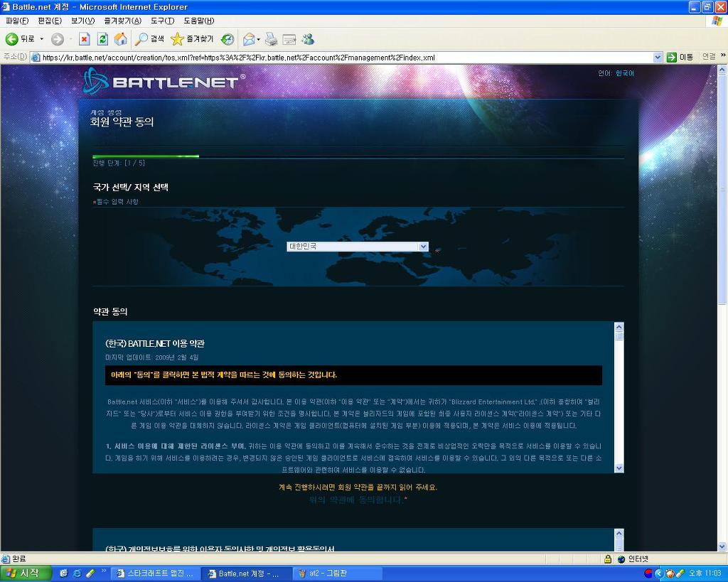Screen dimensions: 728x582
Task: Expand the toolbar overflow chevron by 연결
Action: [x=722, y=55]
